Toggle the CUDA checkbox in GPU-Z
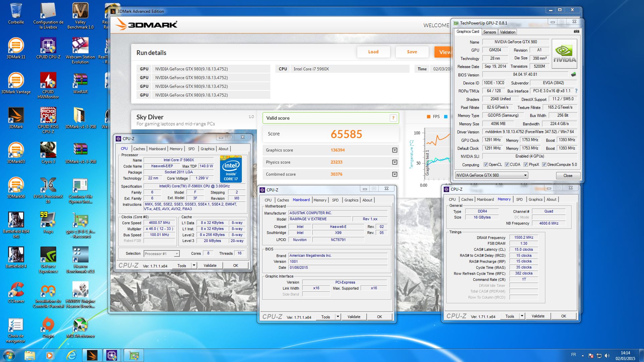This screenshot has height=362, width=644. tap(506, 165)
